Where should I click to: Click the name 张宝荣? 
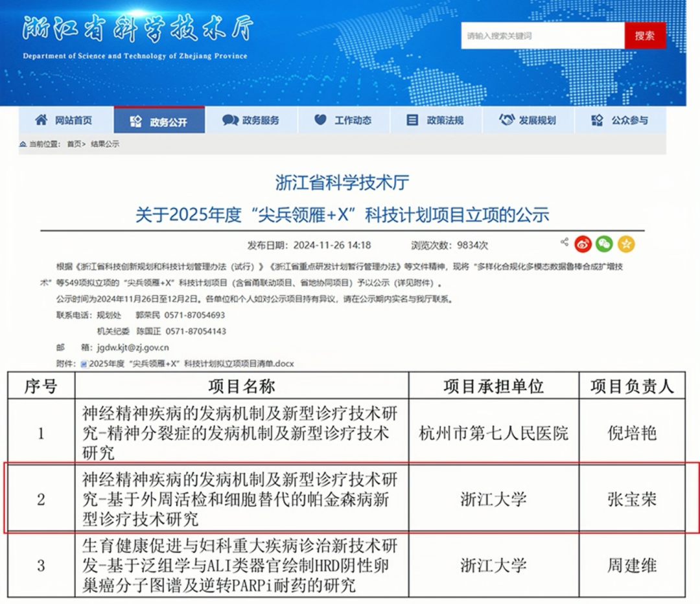[632, 499]
